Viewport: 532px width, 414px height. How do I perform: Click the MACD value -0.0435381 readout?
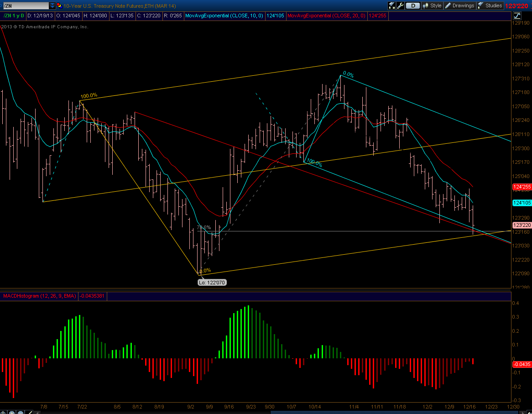click(x=92, y=296)
